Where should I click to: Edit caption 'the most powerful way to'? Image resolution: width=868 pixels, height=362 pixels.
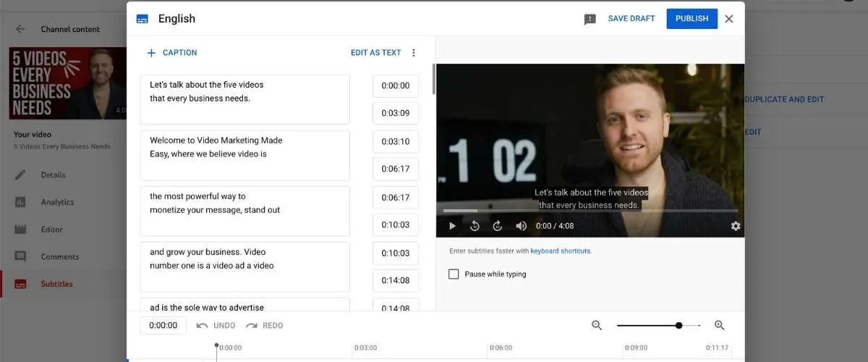tap(245, 211)
